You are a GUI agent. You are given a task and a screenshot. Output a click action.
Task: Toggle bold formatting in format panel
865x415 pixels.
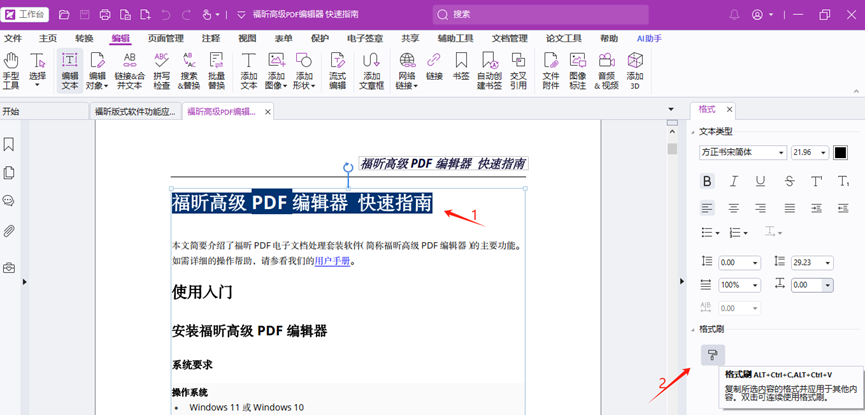[x=707, y=181]
